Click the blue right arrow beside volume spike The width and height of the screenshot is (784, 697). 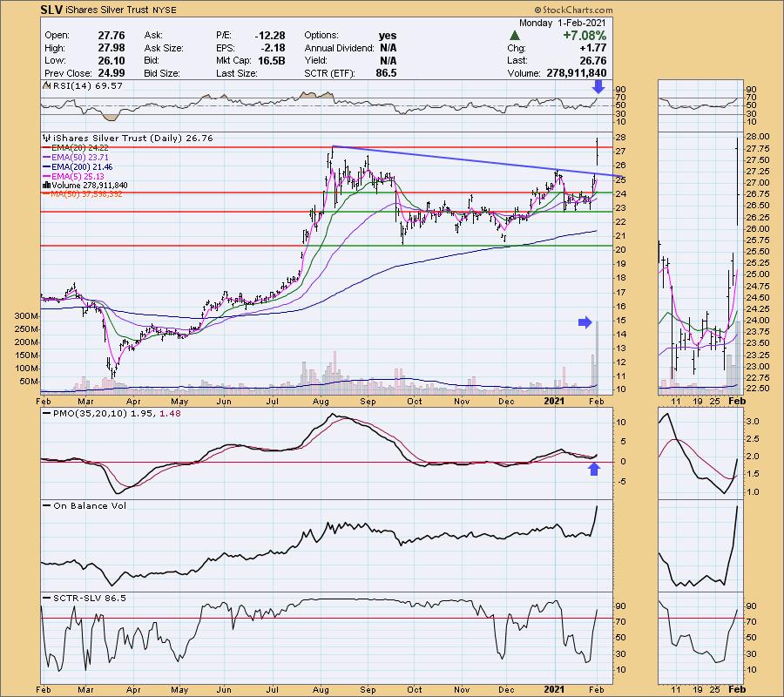tap(582, 323)
